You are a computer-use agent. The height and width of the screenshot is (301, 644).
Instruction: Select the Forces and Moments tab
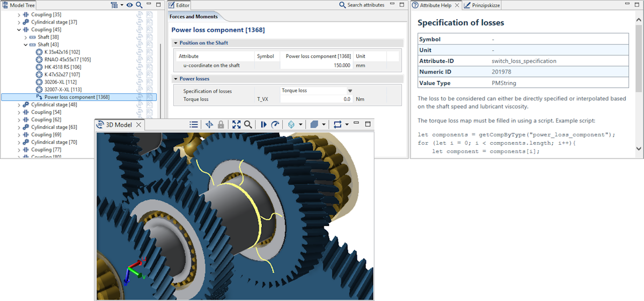coord(194,17)
